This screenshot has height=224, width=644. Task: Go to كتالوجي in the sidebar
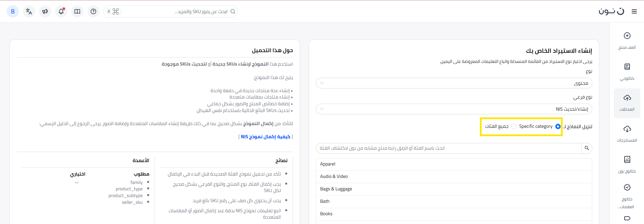[x=627, y=71]
